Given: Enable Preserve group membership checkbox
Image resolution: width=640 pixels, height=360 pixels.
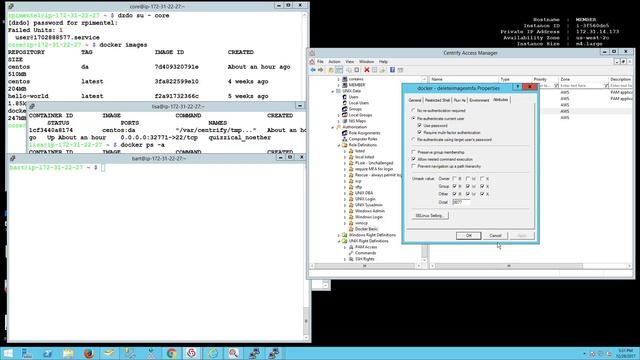Looking at the screenshot, I should coord(413,152).
